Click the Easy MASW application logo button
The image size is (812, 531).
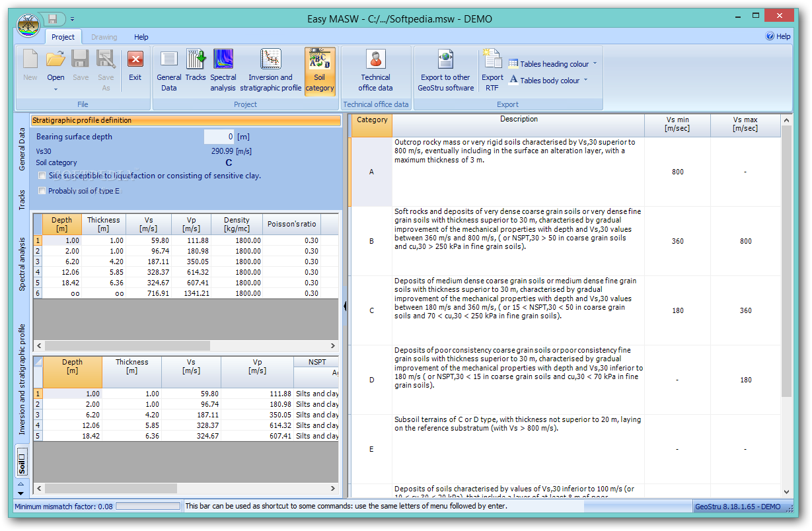click(28, 27)
